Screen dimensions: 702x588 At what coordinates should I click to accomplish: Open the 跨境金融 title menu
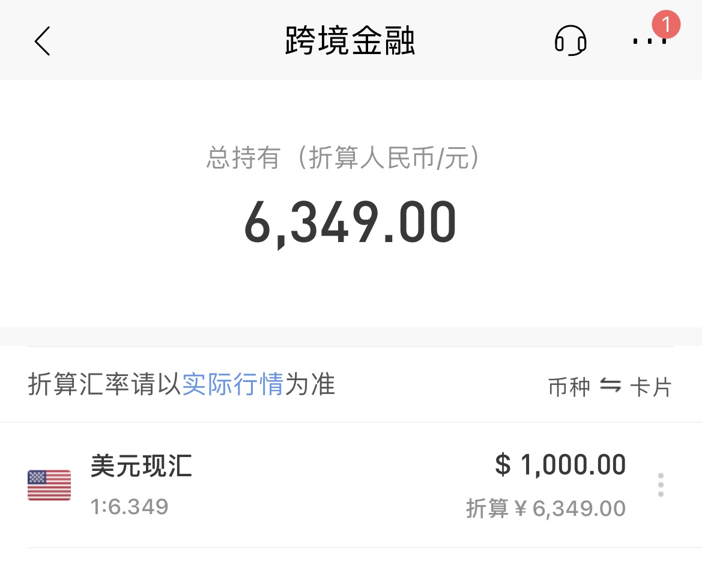[x=351, y=41]
